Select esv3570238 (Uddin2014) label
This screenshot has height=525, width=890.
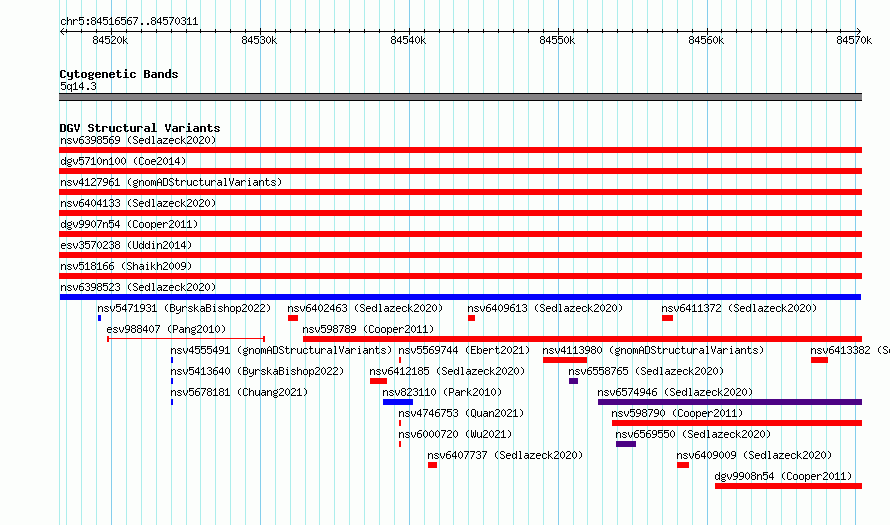(126, 245)
